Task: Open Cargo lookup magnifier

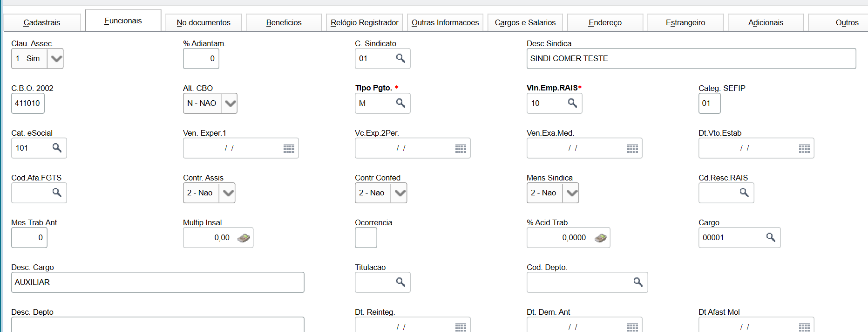Action: pyautogui.click(x=771, y=237)
